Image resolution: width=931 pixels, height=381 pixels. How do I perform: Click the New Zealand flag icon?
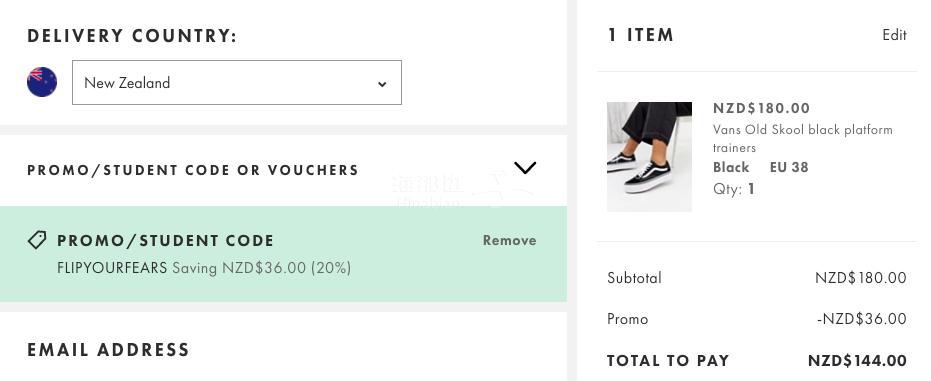click(x=42, y=82)
